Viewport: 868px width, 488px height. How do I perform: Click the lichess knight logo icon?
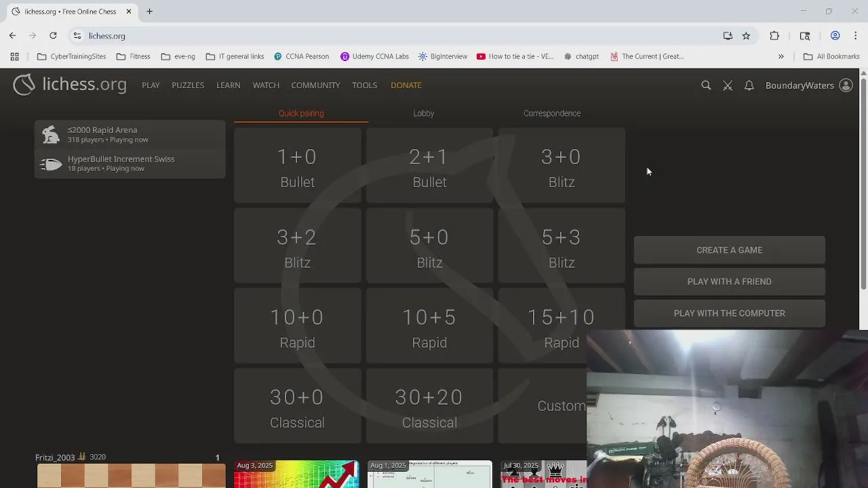(24, 85)
